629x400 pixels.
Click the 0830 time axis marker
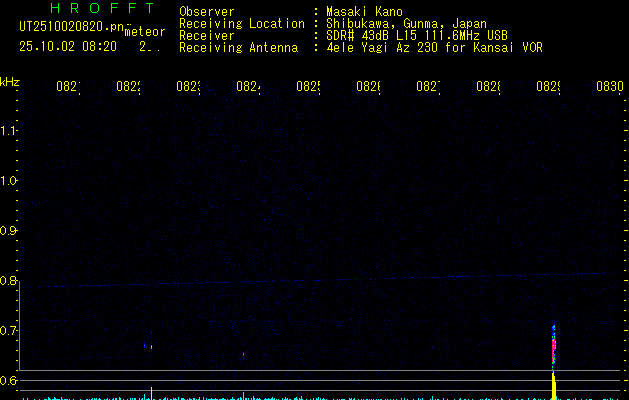point(609,87)
